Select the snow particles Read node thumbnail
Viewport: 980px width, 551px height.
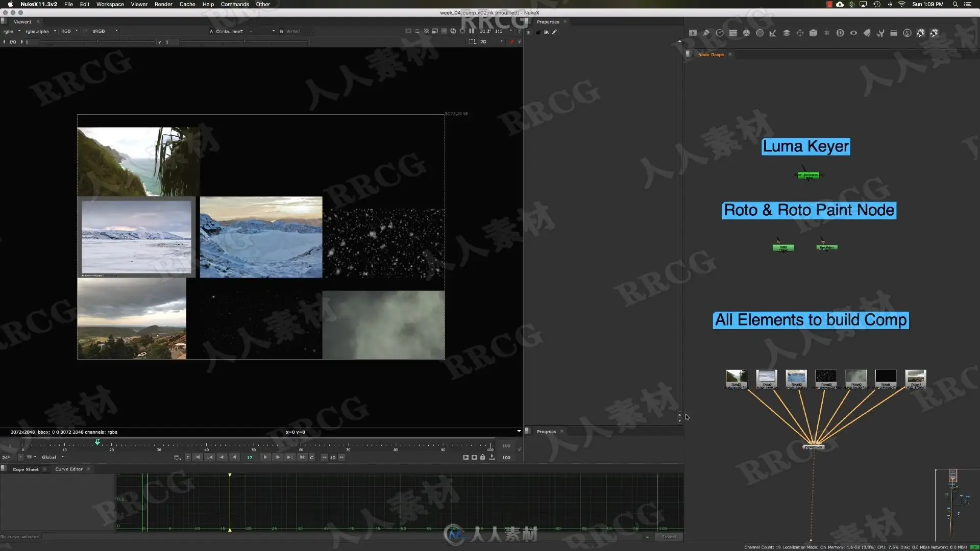826,378
